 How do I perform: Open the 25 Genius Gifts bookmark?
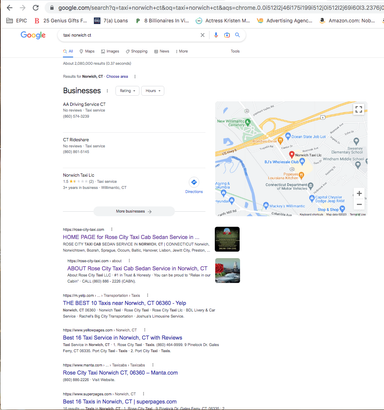[x=61, y=21]
